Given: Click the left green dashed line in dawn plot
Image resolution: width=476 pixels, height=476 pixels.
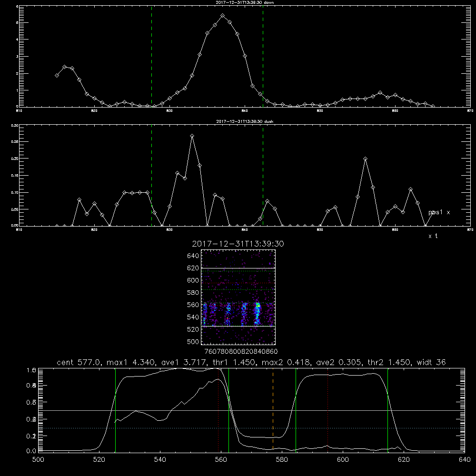Looking at the screenshot, I should pos(151,56).
